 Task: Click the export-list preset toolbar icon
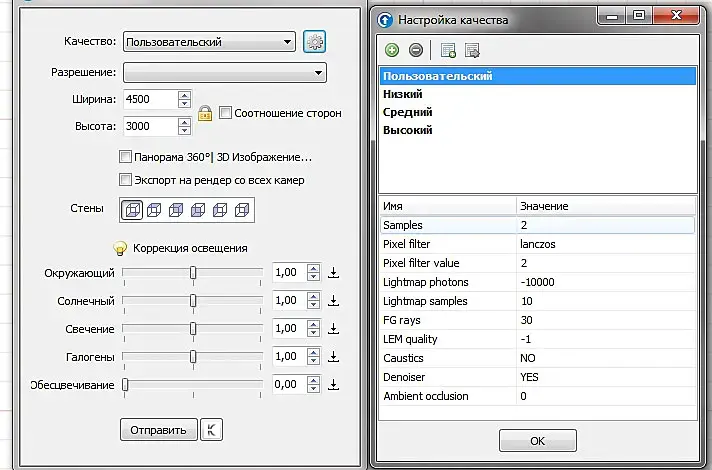pyautogui.click(x=472, y=50)
